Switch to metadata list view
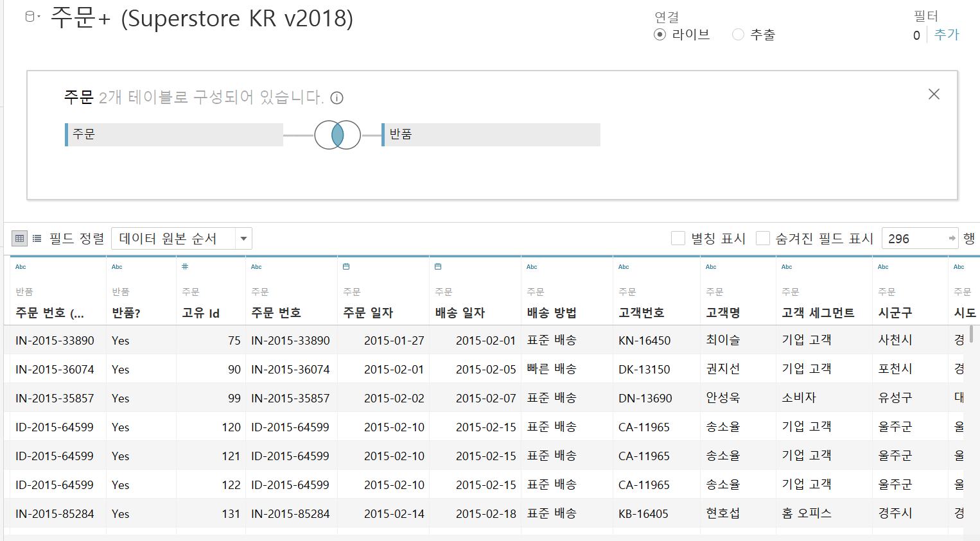The height and width of the screenshot is (541, 980). (37, 239)
